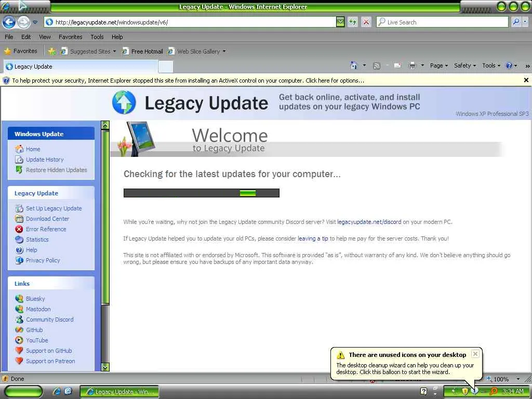
Task: Close the unused desktop icons balloon
Action: [475, 354]
